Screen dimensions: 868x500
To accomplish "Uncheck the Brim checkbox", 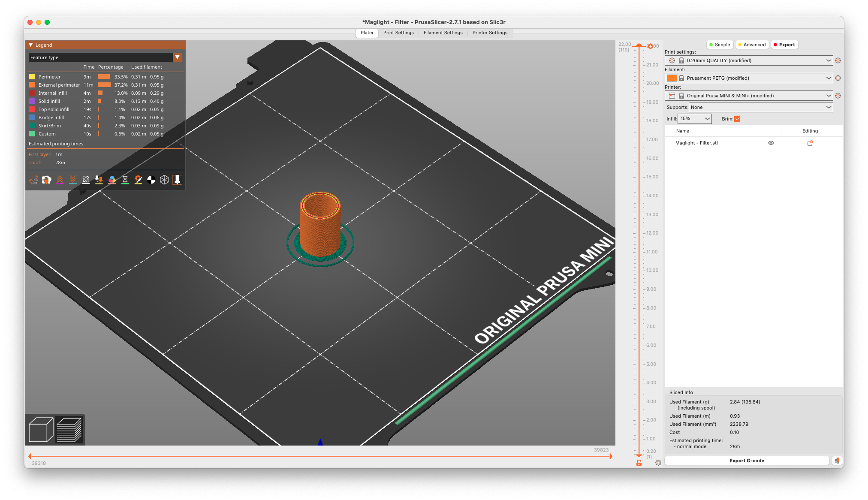I will (x=737, y=119).
